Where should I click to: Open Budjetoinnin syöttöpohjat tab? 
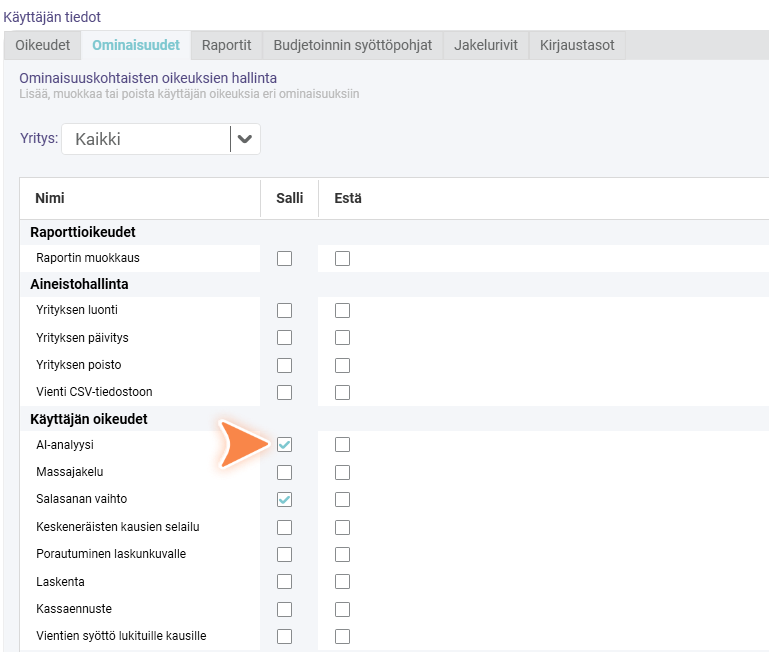tap(353, 45)
